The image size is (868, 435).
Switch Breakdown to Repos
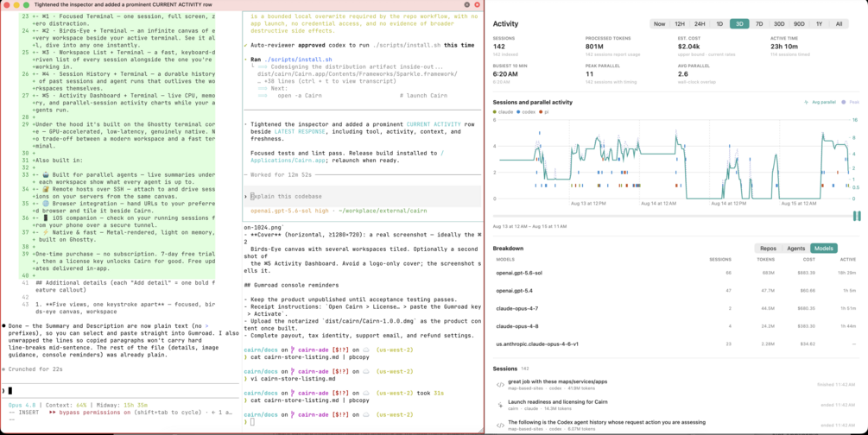[769, 249]
